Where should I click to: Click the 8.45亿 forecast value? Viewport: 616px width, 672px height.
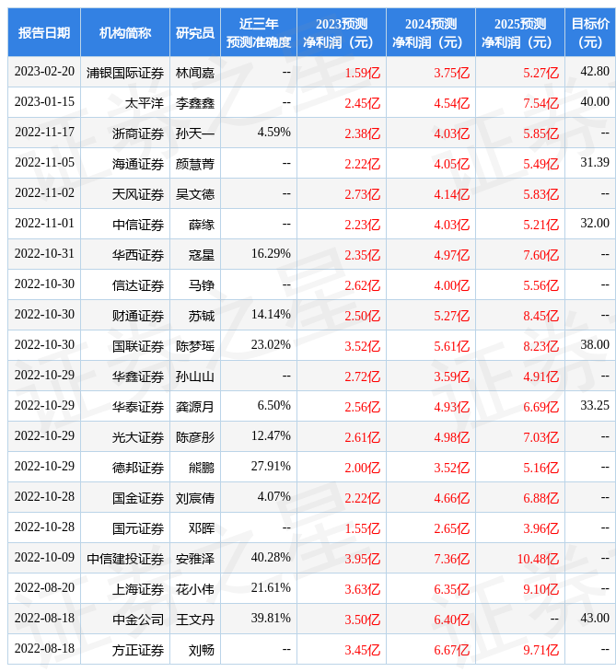pos(541,317)
